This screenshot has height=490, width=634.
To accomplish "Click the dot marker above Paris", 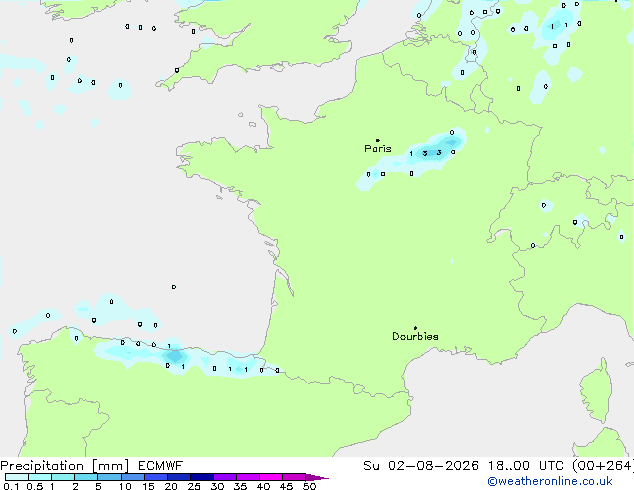I will pyautogui.click(x=378, y=140).
